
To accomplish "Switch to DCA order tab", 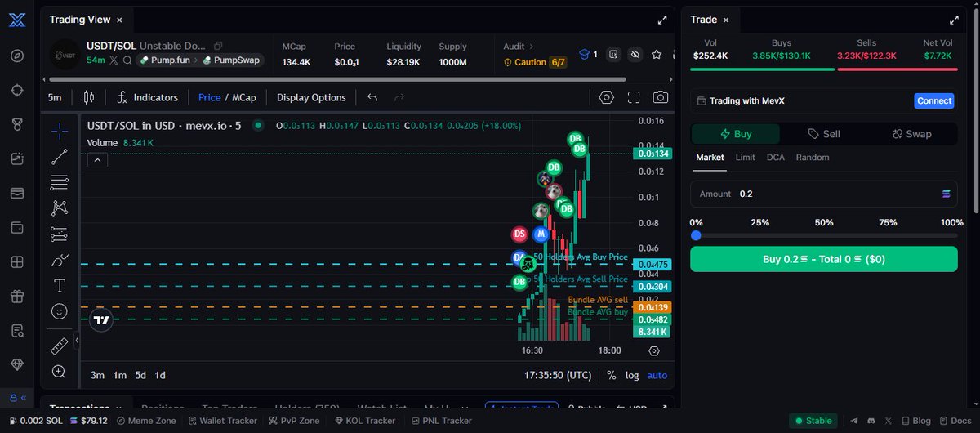I will [x=776, y=157].
